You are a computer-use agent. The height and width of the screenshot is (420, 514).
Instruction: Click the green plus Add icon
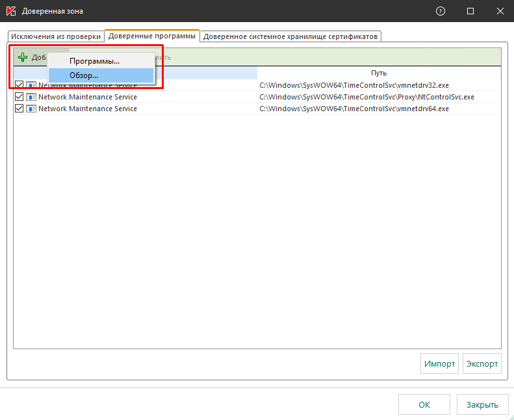(x=23, y=57)
